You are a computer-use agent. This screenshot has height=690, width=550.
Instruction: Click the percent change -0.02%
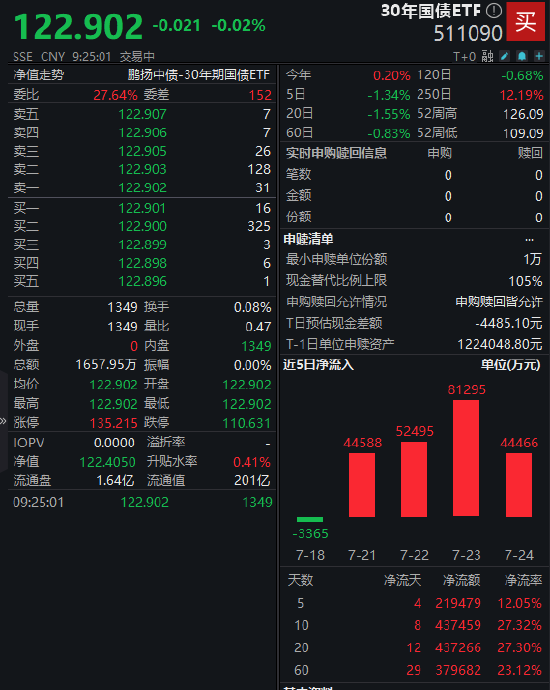coord(238,26)
